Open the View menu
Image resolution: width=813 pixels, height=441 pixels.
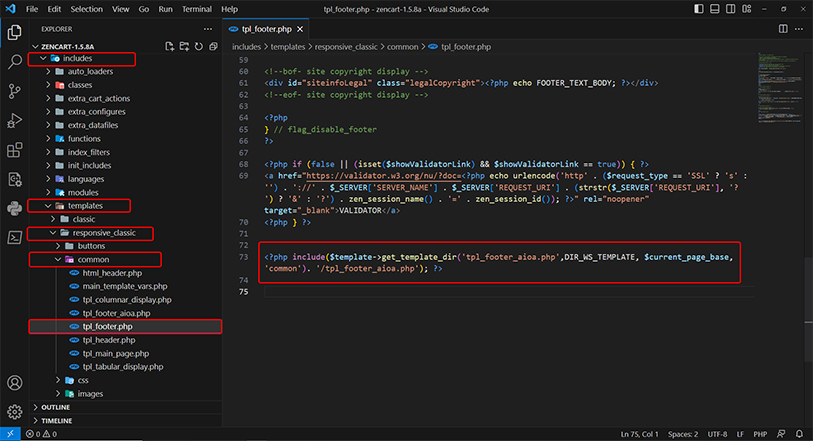click(x=121, y=9)
